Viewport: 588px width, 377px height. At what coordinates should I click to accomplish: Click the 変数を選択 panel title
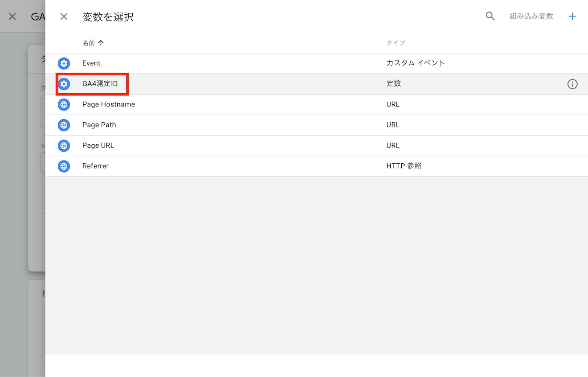pyautogui.click(x=108, y=17)
